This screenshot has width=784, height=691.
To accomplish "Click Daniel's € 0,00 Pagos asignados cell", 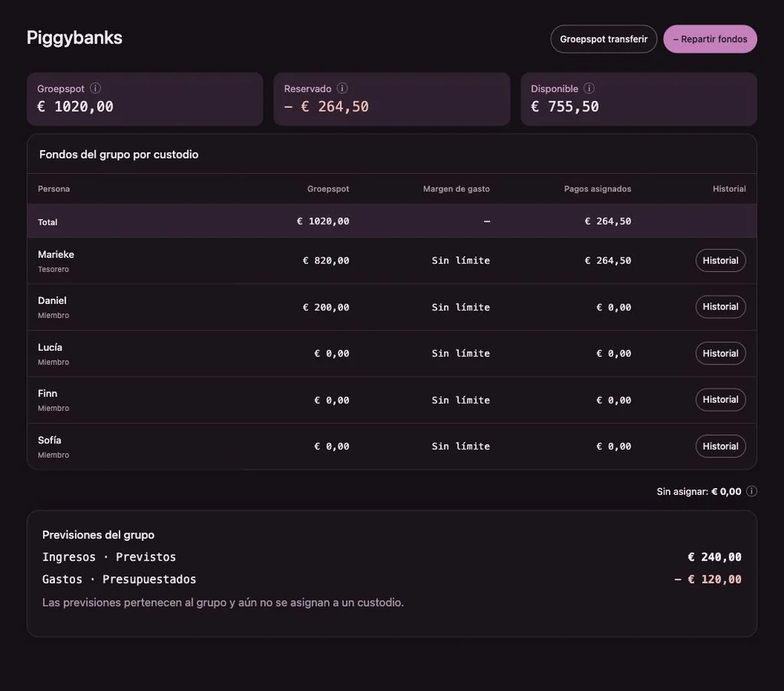I will click(613, 307).
